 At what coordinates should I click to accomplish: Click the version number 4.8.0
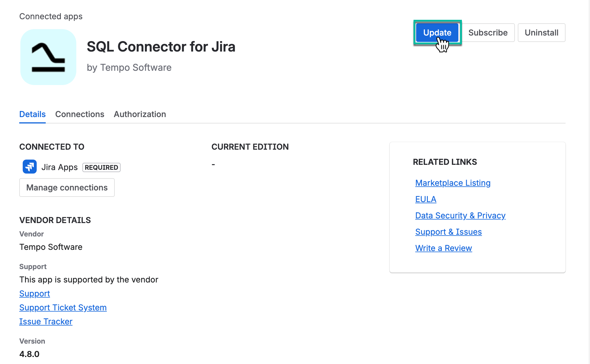[29, 354]
